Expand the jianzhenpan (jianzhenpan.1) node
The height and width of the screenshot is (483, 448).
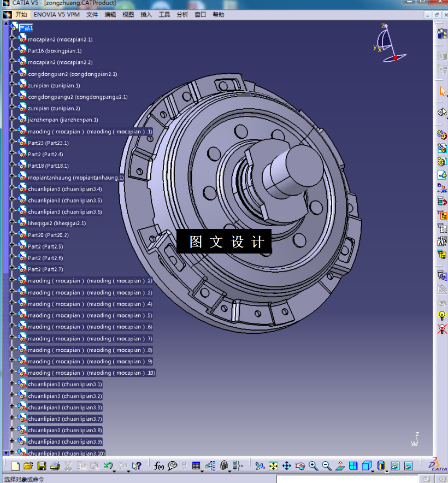(12, 118)
